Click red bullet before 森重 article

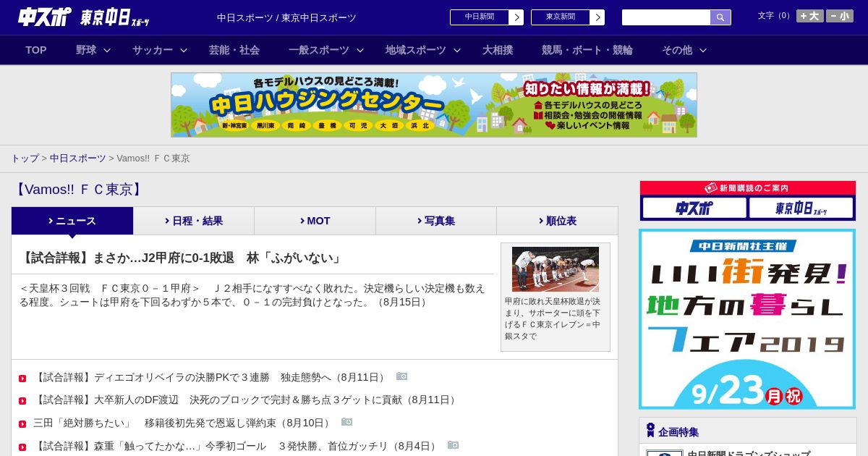click(22, 447)
